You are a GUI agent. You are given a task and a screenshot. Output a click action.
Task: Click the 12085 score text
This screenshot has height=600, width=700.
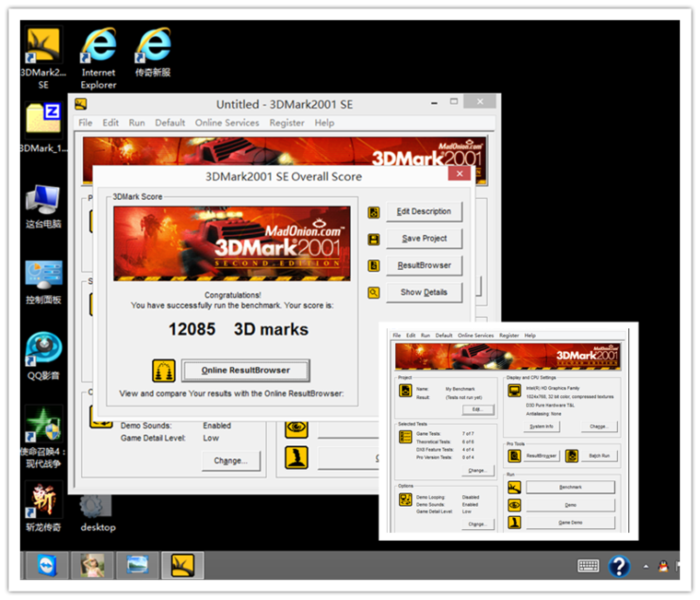(x=192, y=330)
